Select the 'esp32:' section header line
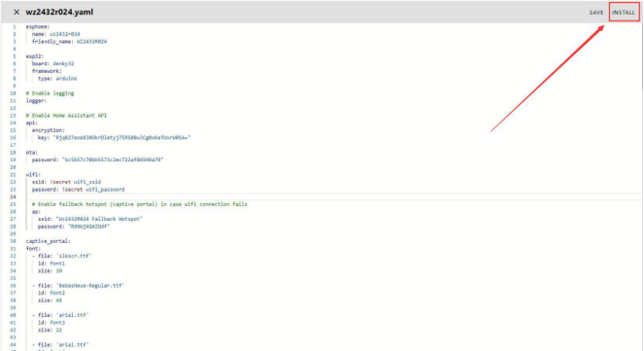 coord(35,56)
